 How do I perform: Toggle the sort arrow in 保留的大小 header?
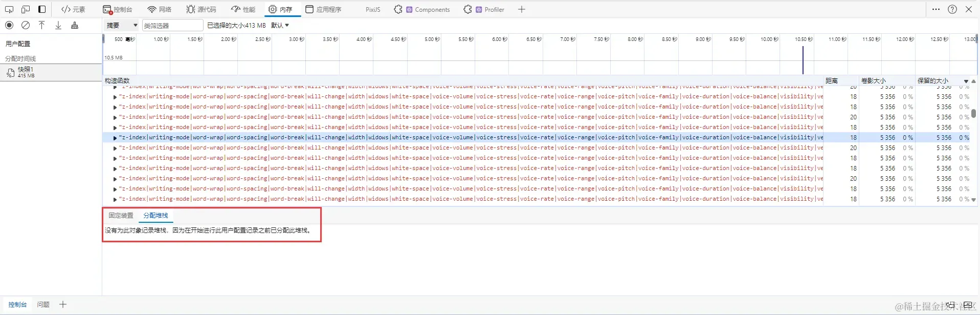(966, 81)
